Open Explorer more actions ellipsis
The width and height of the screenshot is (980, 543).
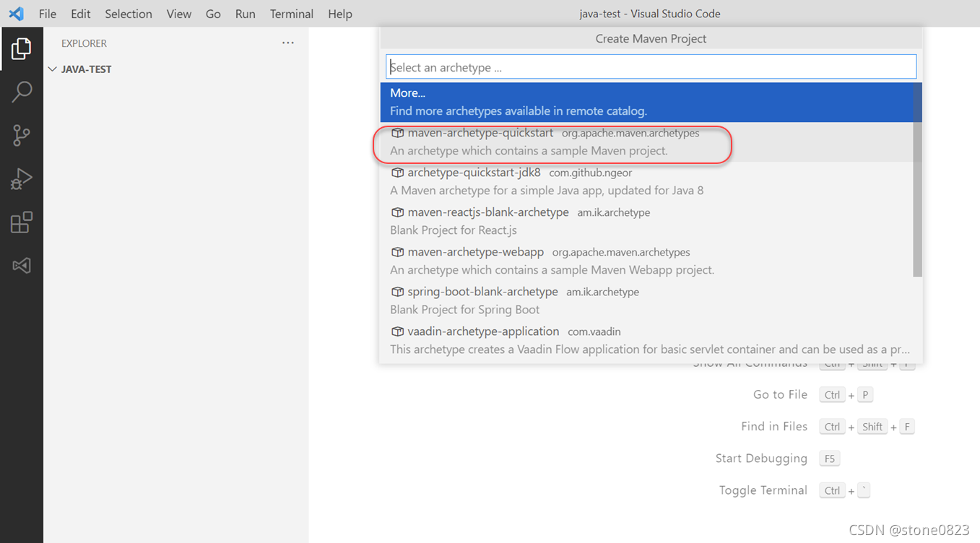[x=288, y=43]
